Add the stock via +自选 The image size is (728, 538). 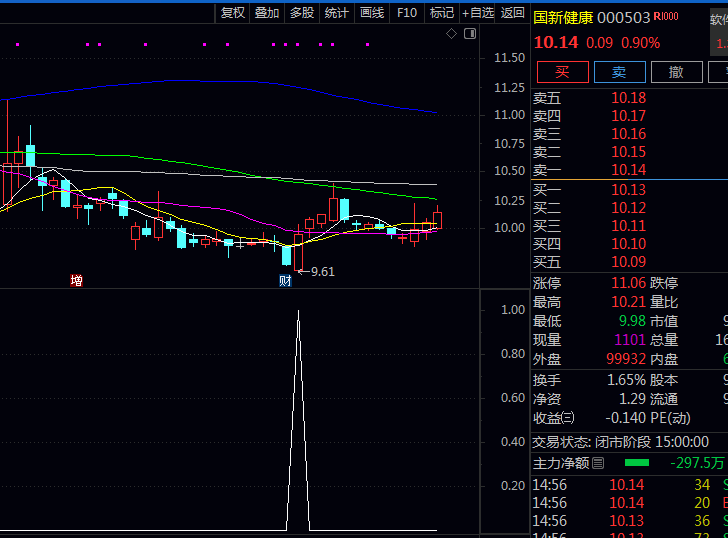477,13
